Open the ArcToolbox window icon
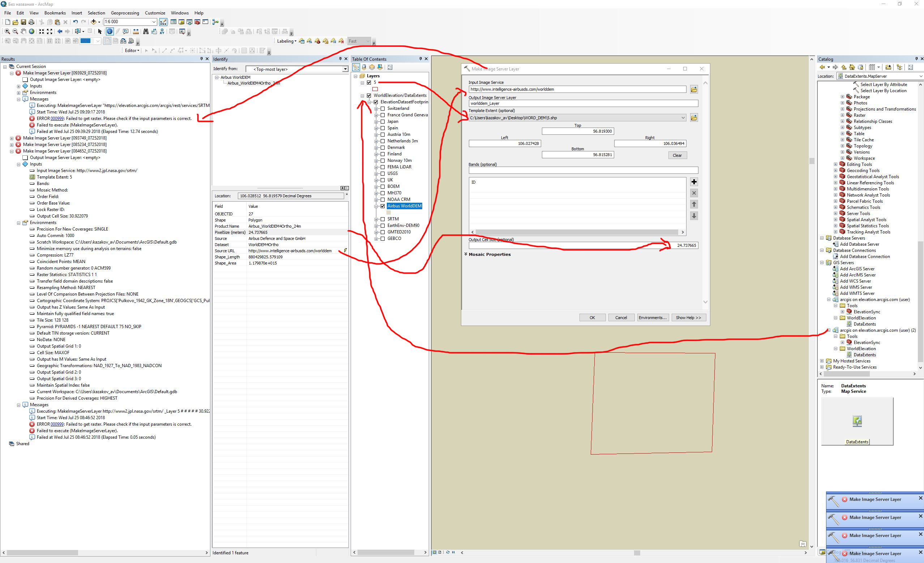This screenshot has height=563, width=924. click(x=197, y=22)
